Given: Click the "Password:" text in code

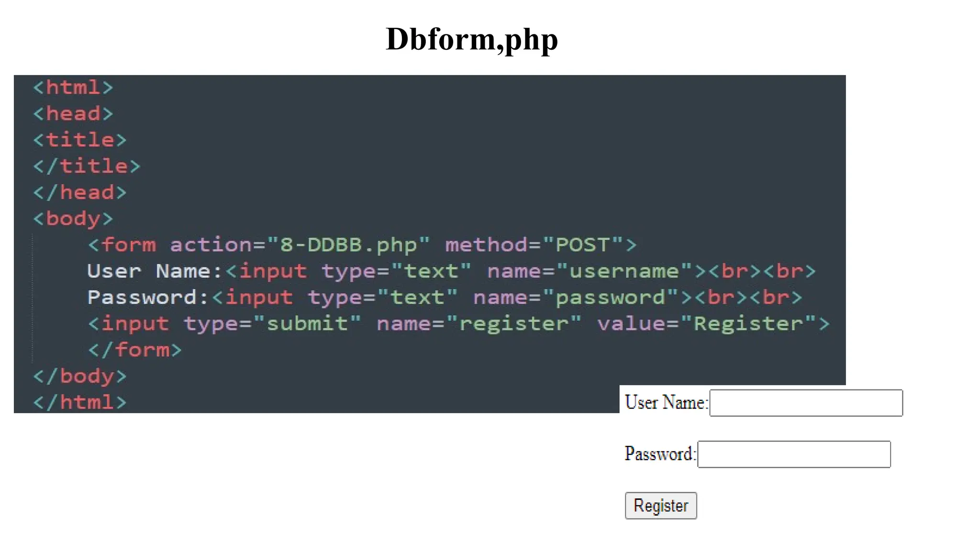Looking at the screenshot, I should (148, 298).
